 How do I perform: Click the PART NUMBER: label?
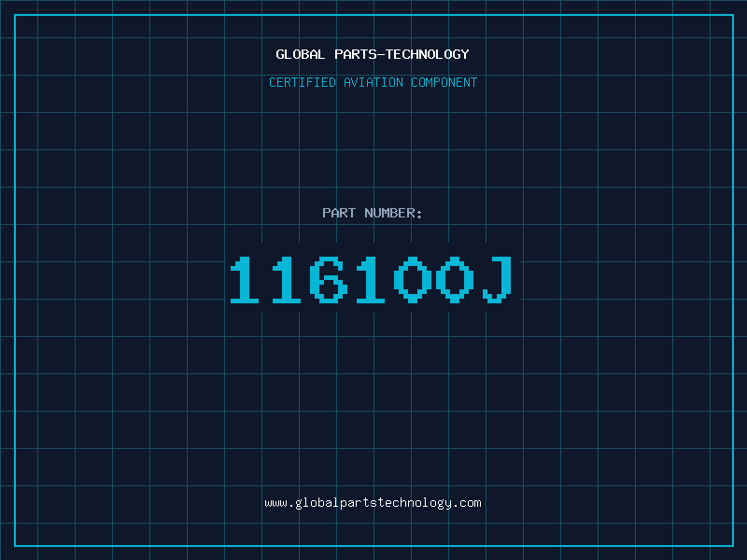point(373,213)
